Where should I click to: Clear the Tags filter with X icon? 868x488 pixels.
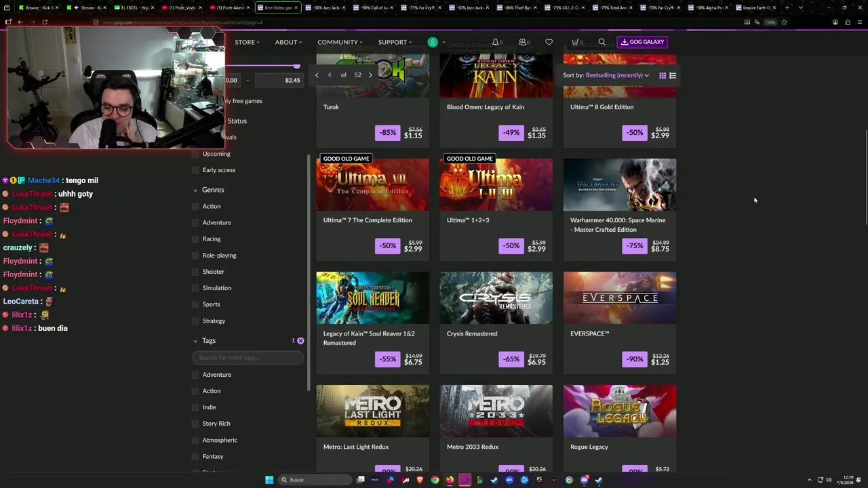[x=300, y=340]
